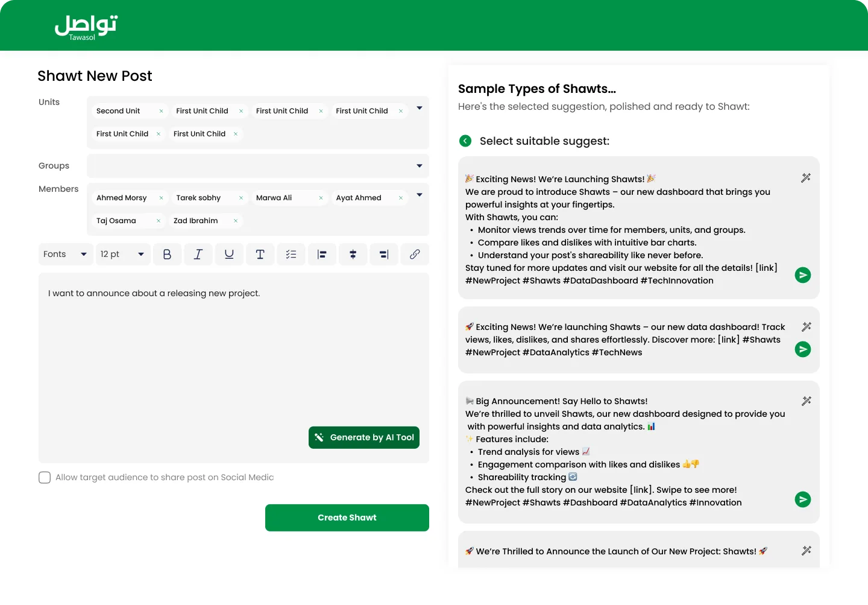The width and height of the screenshot is (868, 605).
Task: Click the back arrow beside Select suitable suggest
Action: [x=465, y=141]
